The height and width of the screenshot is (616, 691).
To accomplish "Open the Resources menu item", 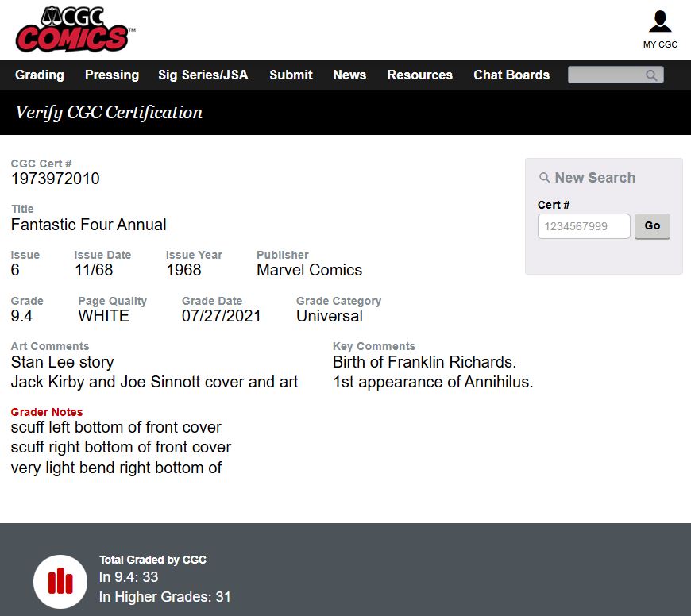I will [x=419, y=75].
